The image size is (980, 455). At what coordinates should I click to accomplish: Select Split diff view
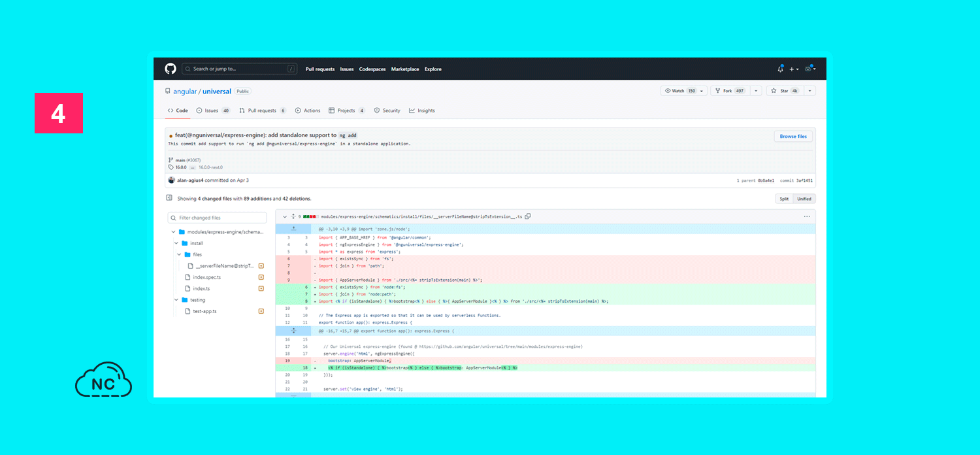click(784, 199)
